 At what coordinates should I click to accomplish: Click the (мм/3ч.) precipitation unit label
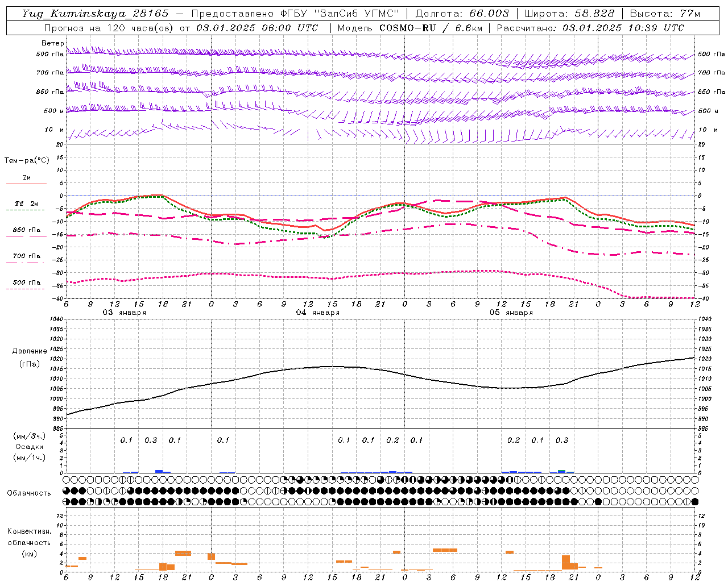(x=30, y=436)
